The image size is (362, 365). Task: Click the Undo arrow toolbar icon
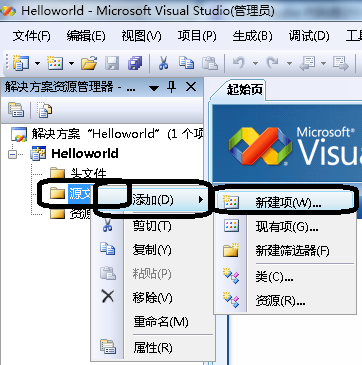pyautogui.click(x=239, y=63)
